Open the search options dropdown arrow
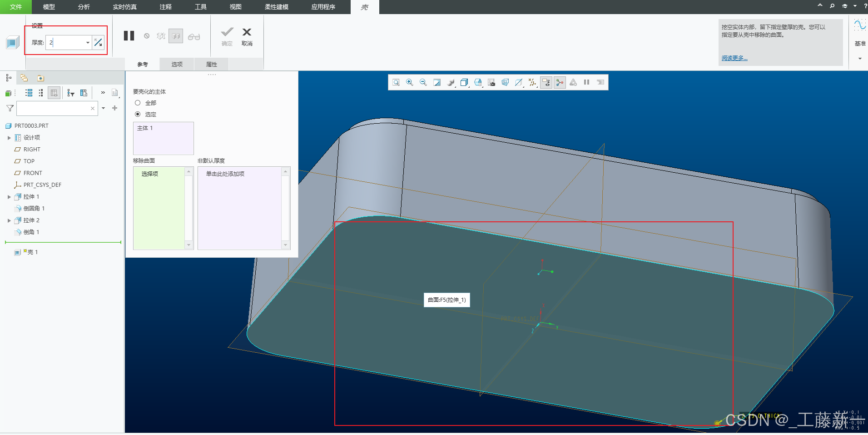Screen dimensions: 868x435 point(104,108)
